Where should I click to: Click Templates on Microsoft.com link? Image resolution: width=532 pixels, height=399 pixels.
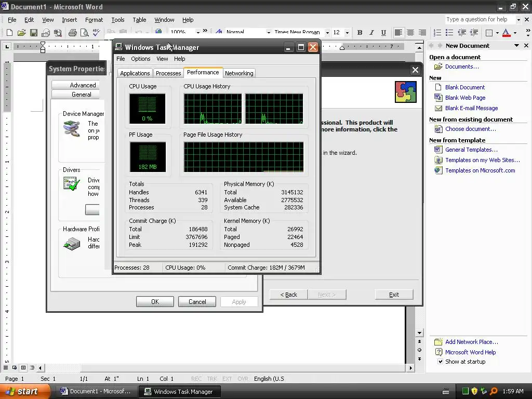click(480, 170)
